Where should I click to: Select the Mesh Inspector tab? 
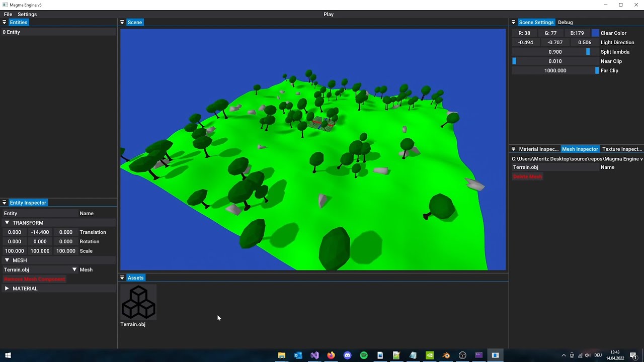pos(580,149)
